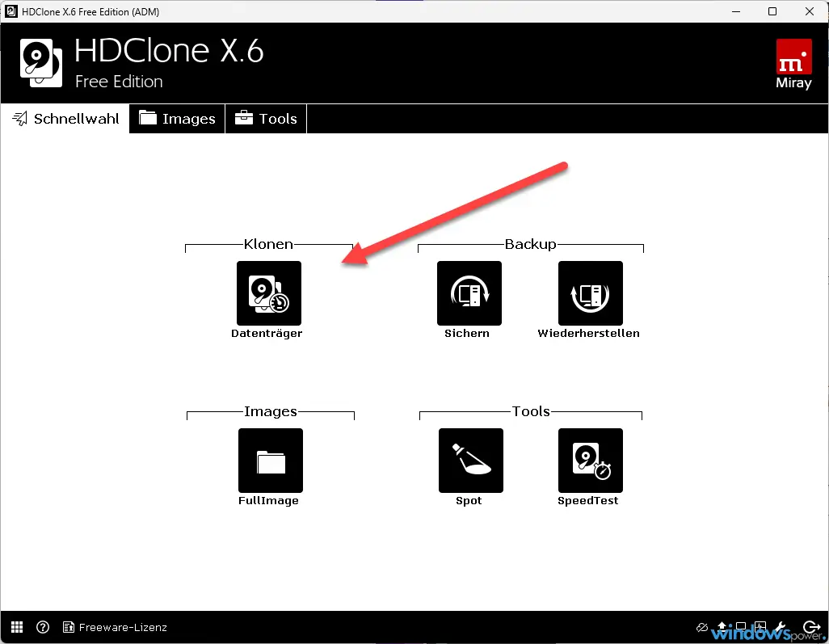Close the HDClone window
The height and width of the screenshot is (644, 829).
(810, 11)
